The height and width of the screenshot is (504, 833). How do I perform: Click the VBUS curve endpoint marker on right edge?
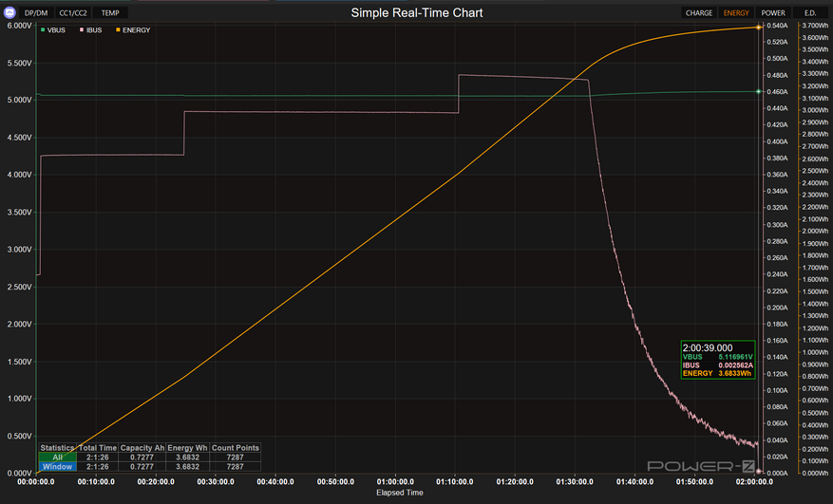[x=758, y=91]
